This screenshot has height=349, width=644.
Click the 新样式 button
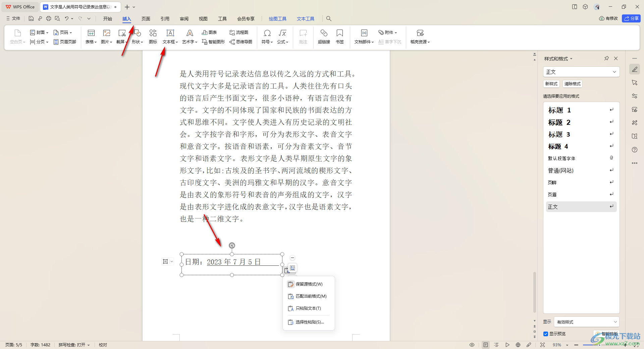551,84
